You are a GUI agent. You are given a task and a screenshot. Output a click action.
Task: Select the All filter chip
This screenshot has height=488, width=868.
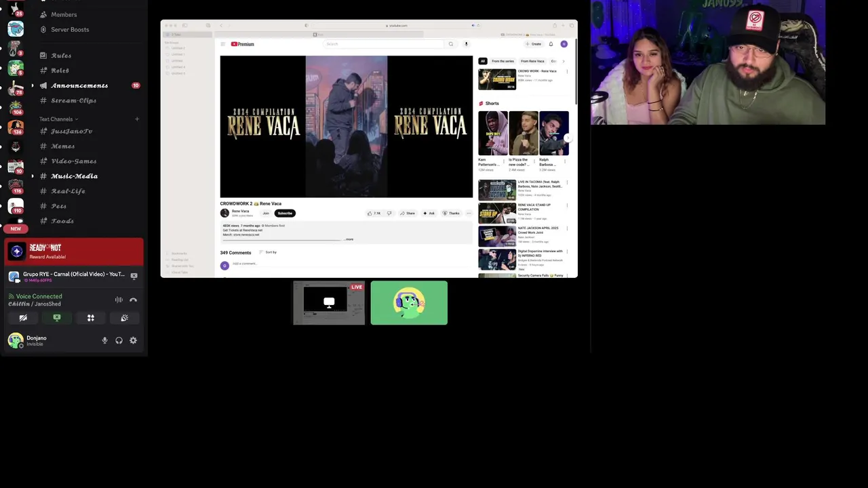pos(483,61)
